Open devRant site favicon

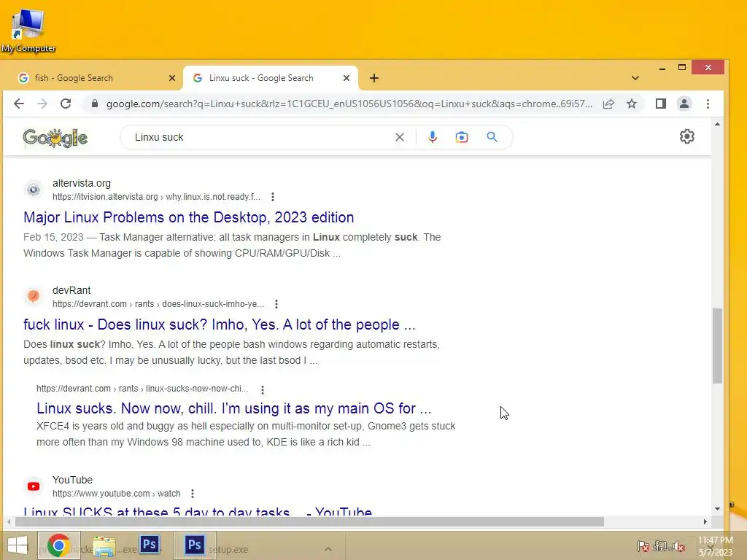[34, 296]
